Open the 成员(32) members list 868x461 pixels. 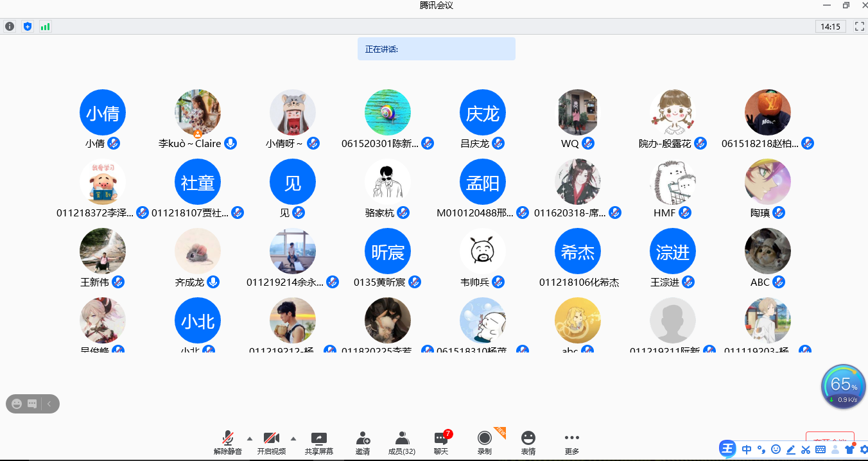[402, 442]
